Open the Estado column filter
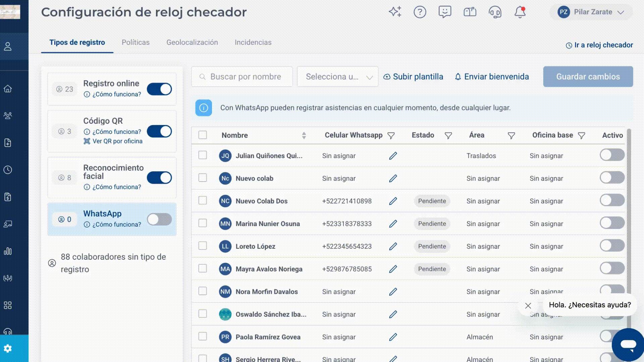This screenshot has width=644, height=362. pos(448,135)
